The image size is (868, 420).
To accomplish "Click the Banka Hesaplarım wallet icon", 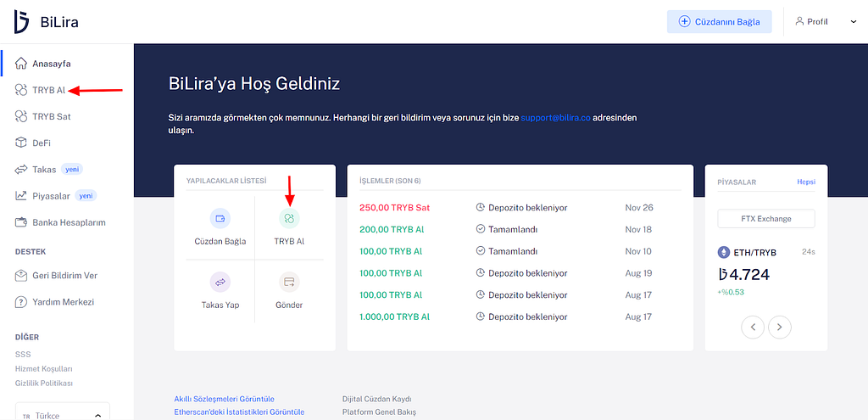I will 21,223.
